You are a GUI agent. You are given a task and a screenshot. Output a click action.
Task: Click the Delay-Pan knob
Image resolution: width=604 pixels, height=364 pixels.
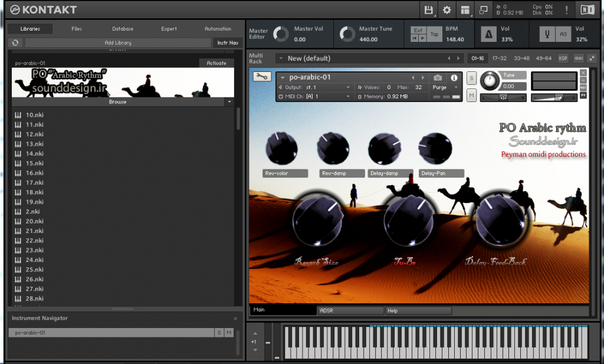[435, 149]
